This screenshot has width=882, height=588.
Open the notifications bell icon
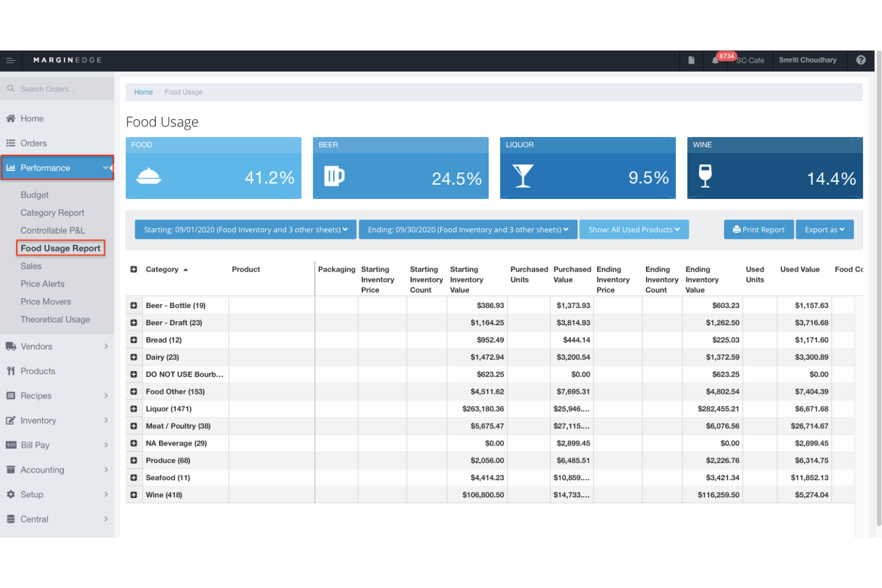(x=715, y=60)
